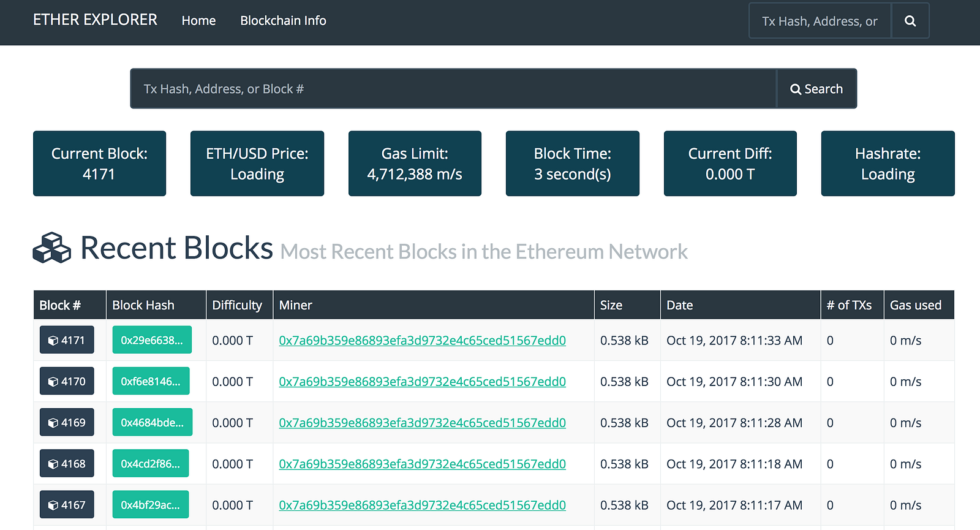This screenshot has height=530, width=980.
Task: Click the Search button in main search bar
Action: [816, 89]
